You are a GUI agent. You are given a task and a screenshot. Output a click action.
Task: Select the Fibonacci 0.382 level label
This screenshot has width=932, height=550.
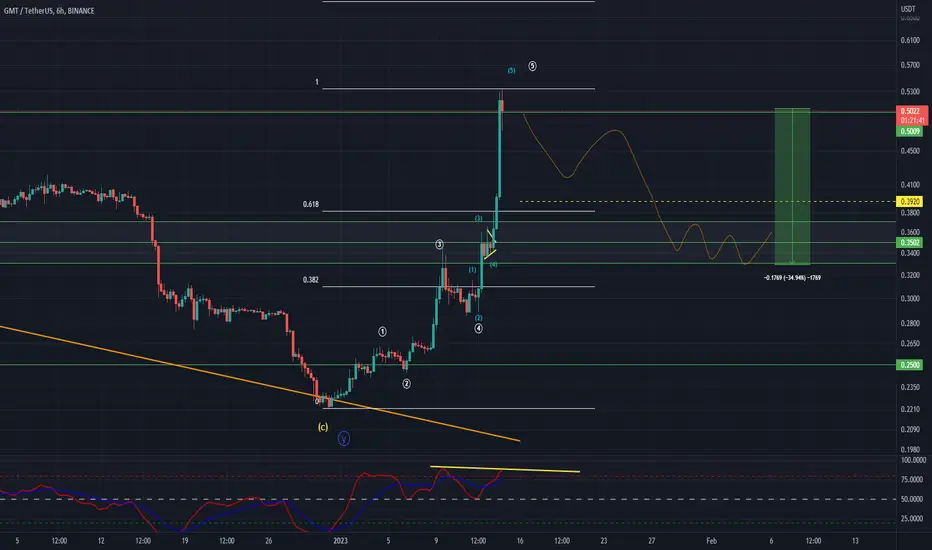coord(311,279)
